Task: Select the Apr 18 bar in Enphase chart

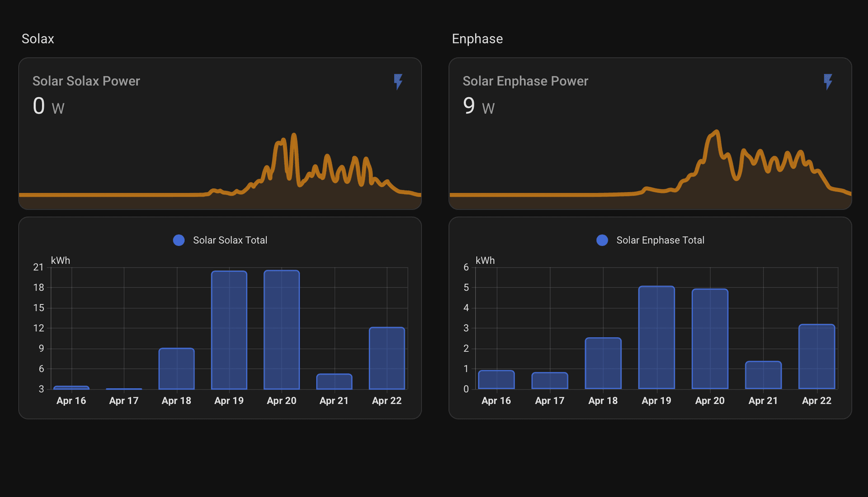Action: coord(603,363)
